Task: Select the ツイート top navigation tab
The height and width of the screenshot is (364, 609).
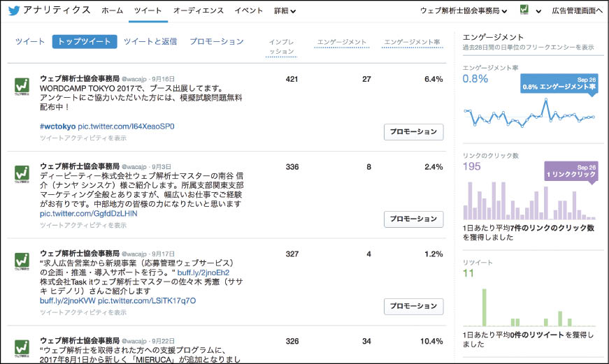Action: (148, 11)
